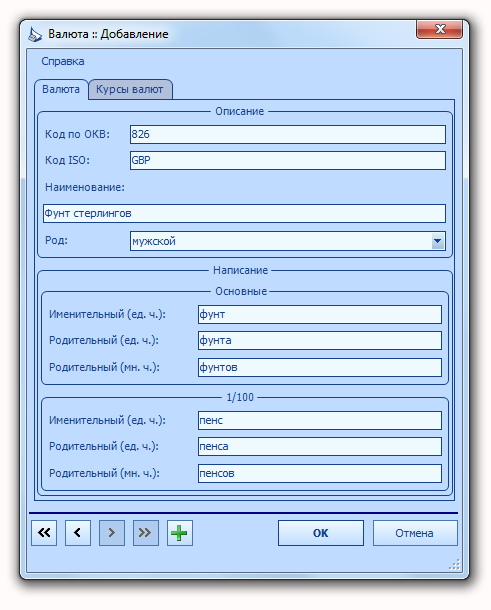Edit the main nominative field containing фунт
The height and width of the screenshot is (610, 491).
pyautogui.click(x=320, y=314)
